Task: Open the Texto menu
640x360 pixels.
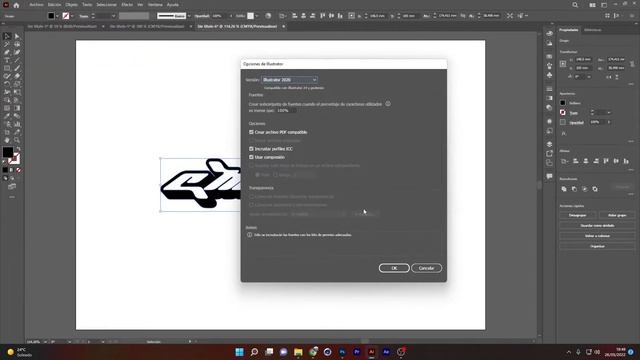Action: pyautogui.click(x=87, y=5)
